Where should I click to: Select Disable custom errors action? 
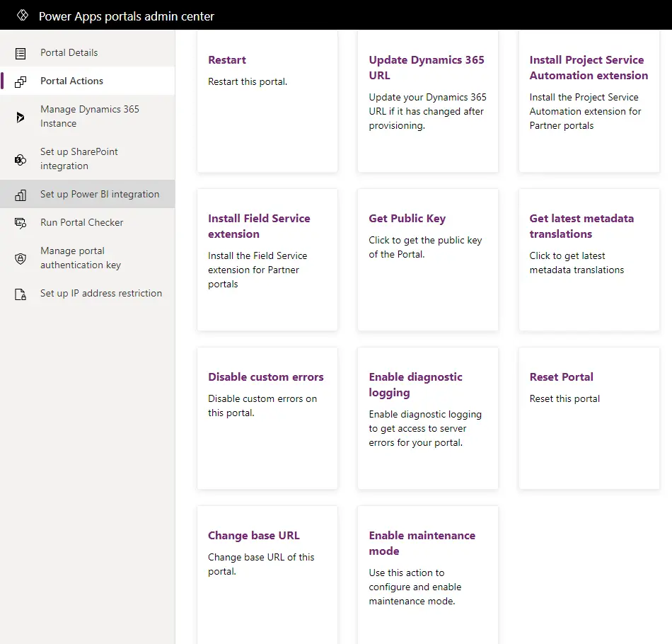point(267,418)
